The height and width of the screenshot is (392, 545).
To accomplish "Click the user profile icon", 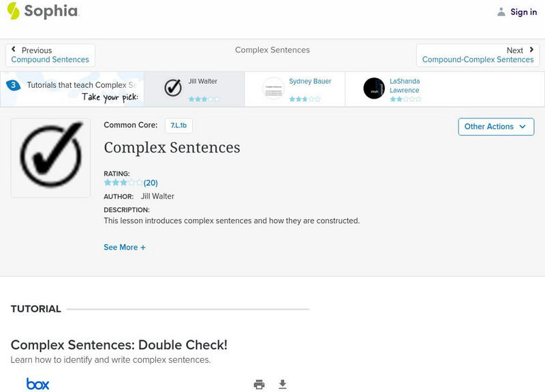I will pos(501,12).
